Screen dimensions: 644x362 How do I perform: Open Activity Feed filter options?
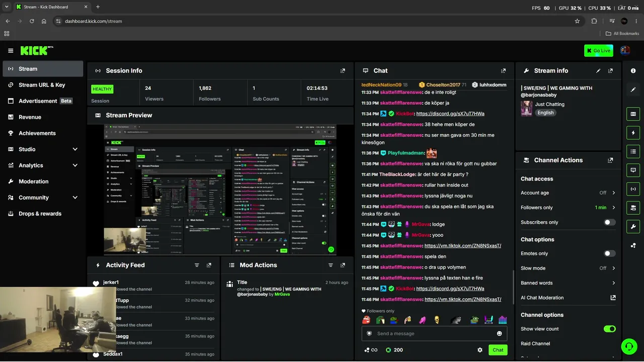point(197,265)
